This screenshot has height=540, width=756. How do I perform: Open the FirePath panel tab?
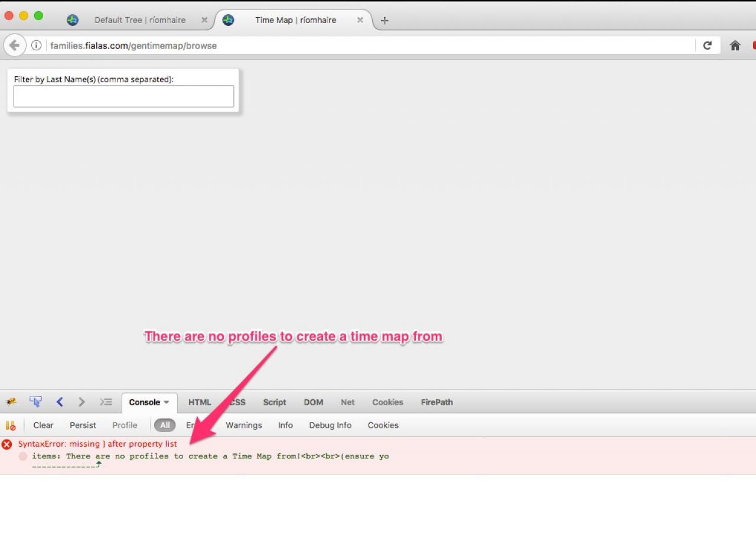437,402
